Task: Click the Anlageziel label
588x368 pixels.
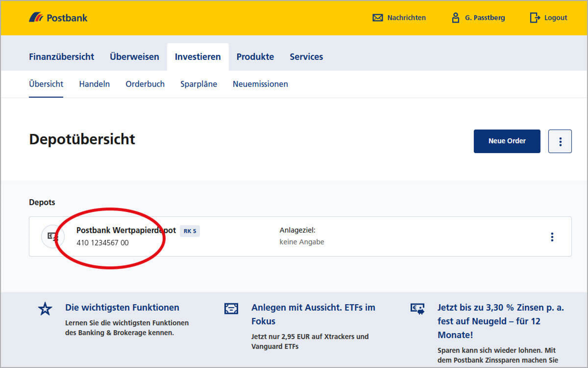Action: point(297,230)
